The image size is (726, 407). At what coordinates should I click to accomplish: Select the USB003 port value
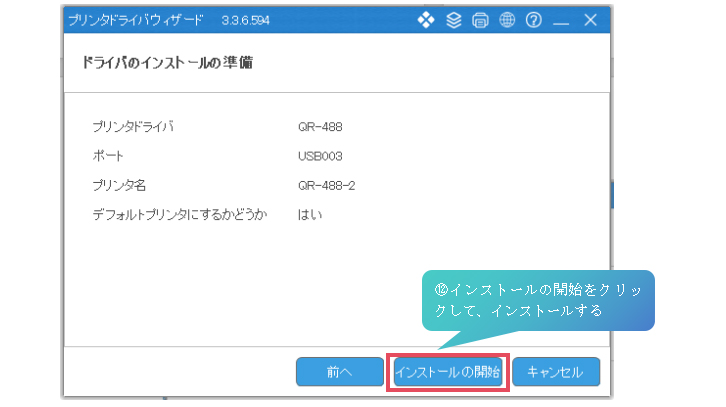pyautogui.click(x=320, y=156)
